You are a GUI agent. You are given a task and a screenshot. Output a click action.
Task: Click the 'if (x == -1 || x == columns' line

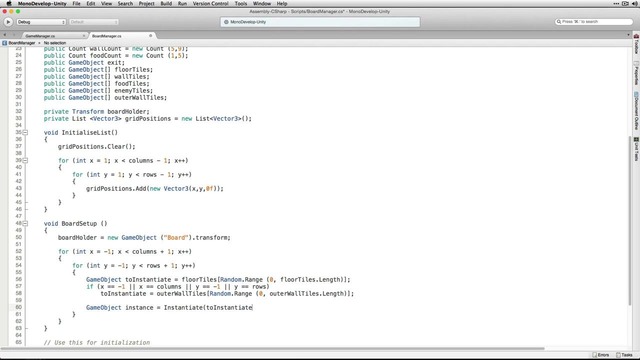tap(178, 287)
